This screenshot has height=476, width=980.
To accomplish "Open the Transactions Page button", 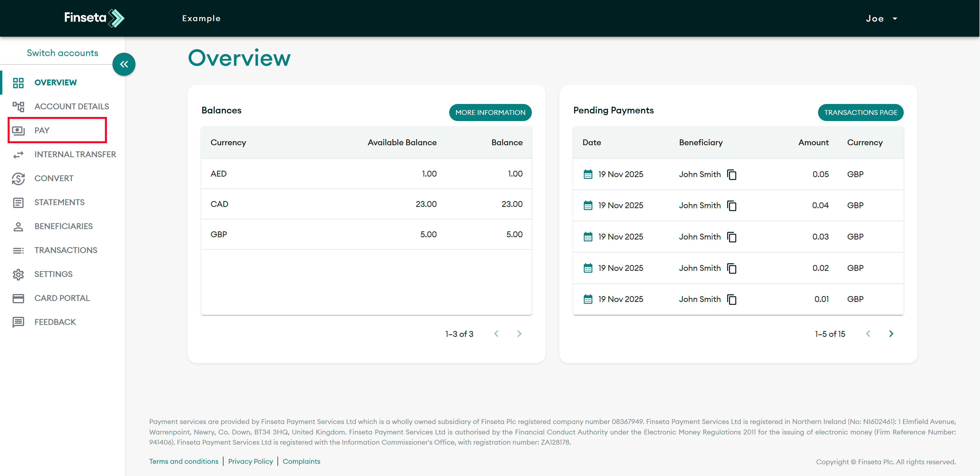I will tap(861, 113).
